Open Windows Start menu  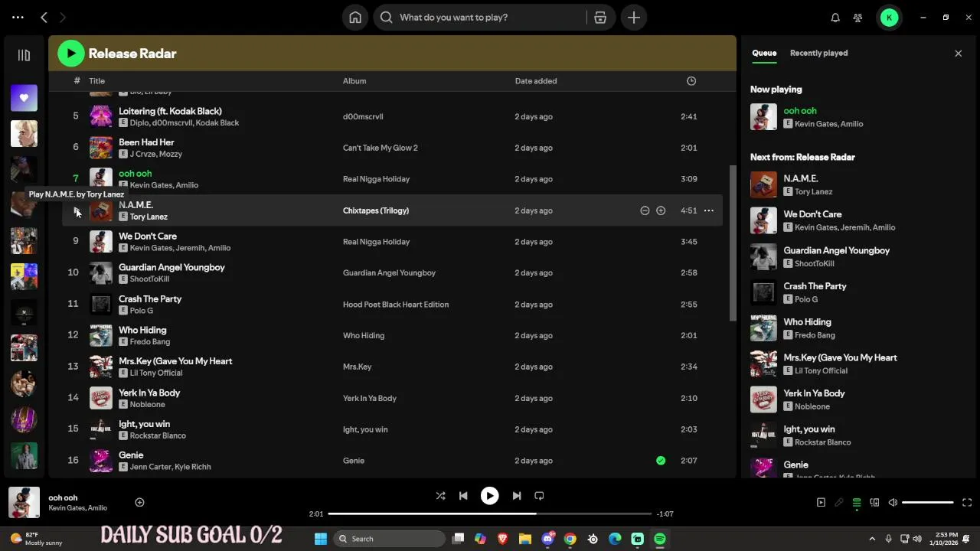click(x=321, y=539)
